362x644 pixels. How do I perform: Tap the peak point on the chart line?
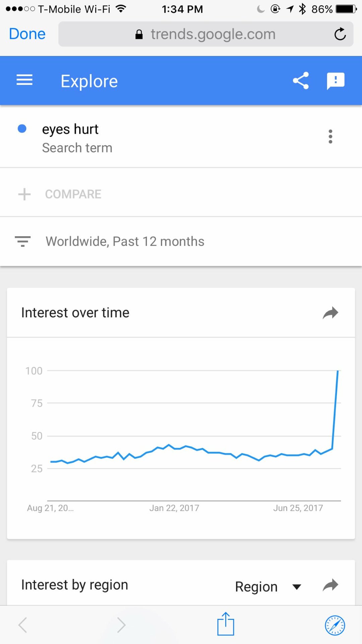click(338, 371)
